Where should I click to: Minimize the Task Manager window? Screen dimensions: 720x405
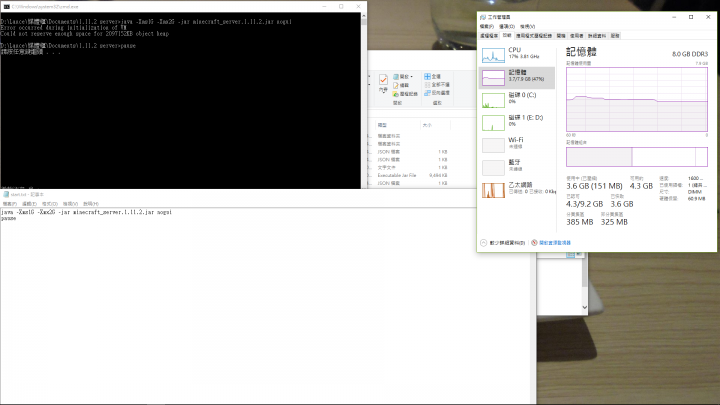(x=674, y=17)
